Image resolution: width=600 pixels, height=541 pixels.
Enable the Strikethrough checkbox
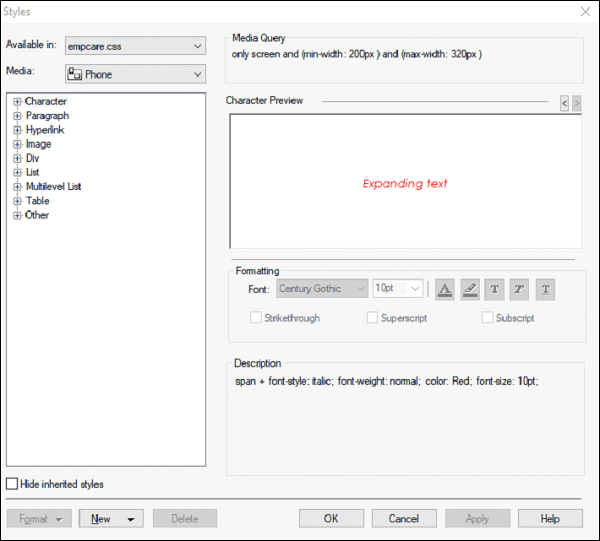(x=256, y=318)
